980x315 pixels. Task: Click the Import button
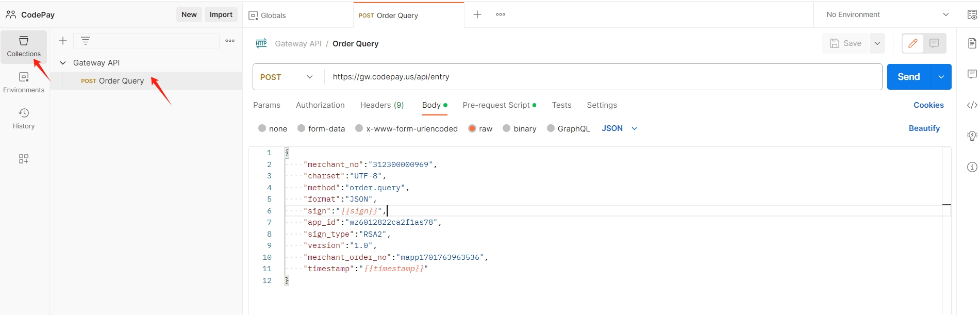tap(221, 14)
